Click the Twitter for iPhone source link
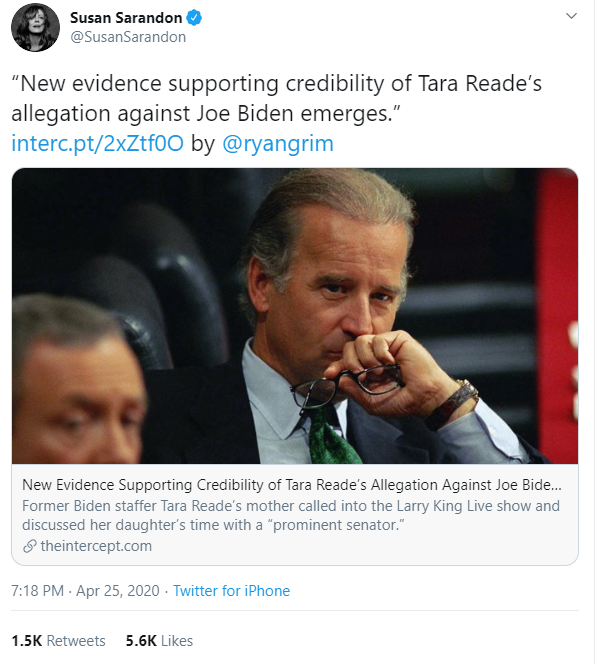 click(x=231, y=591)
